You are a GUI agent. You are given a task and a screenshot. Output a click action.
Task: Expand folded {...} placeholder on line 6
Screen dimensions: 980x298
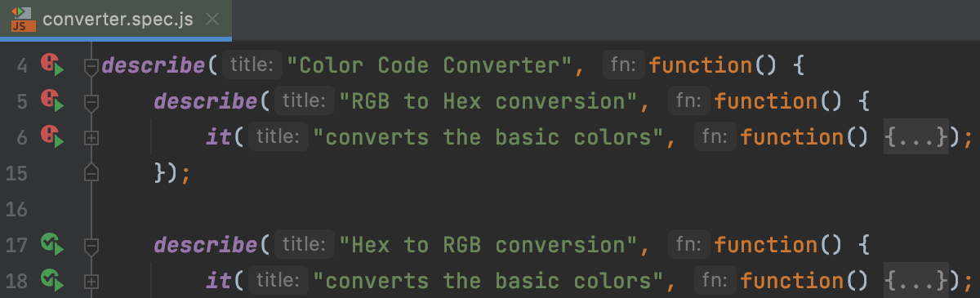pyautogui.click(x=916, y=137)
